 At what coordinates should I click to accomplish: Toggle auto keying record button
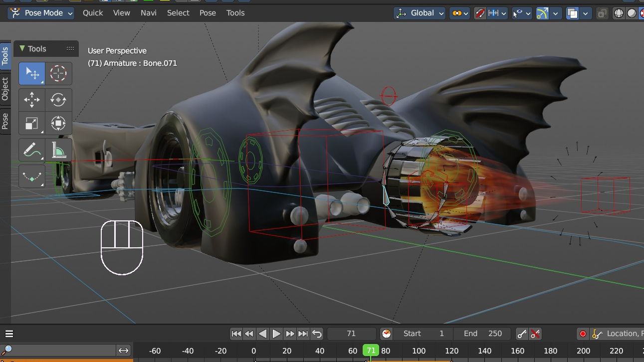[x=582, y=334]
